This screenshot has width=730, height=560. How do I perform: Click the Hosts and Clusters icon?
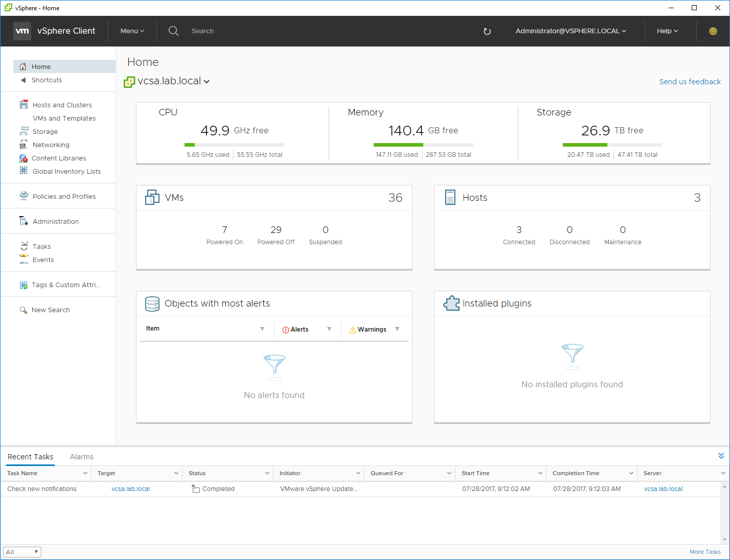coord(24,105)
